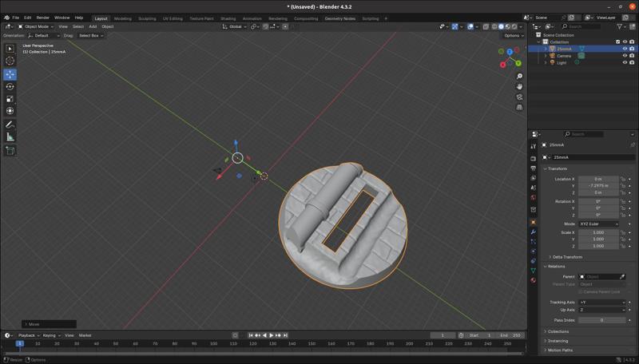The width and height of the screenshot is (639, 364).
Task: Click the viewport Options button
Action: (x=514, y=35)
